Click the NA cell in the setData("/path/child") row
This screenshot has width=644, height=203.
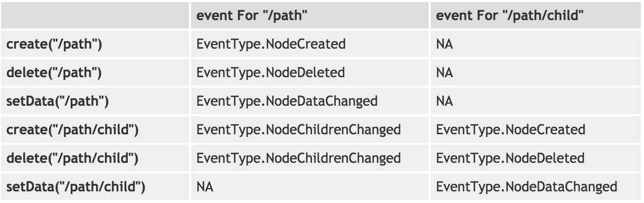click(204, 187)
